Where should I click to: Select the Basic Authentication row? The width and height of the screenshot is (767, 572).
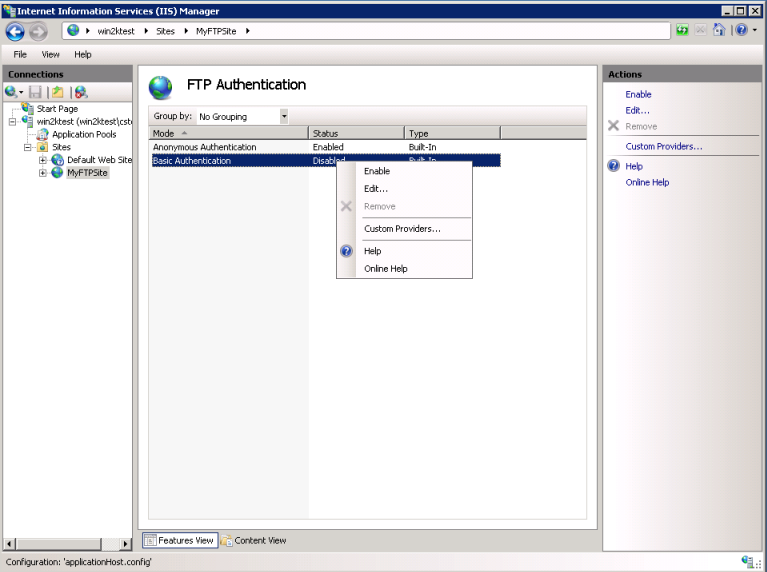click(x=326, y=160)
